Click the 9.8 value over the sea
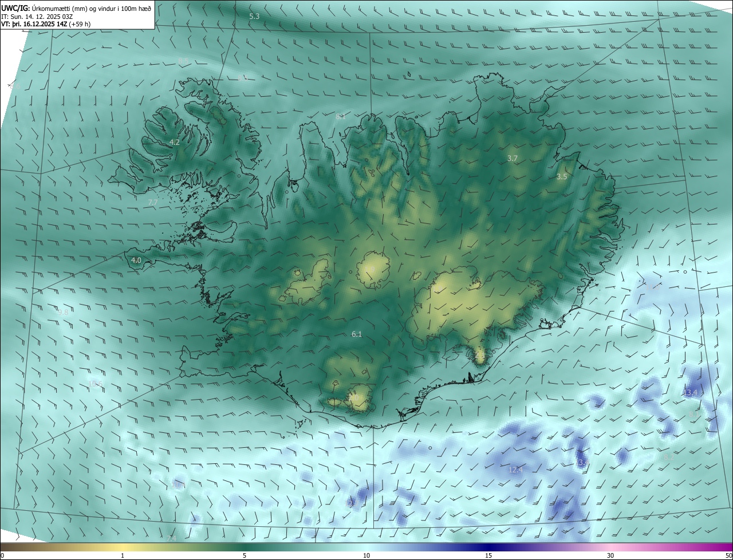 tap(63, 312)
